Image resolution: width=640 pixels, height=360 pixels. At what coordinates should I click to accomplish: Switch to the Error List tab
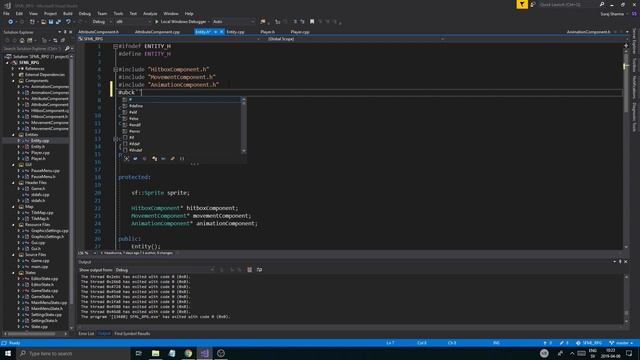tap(86, 333)
